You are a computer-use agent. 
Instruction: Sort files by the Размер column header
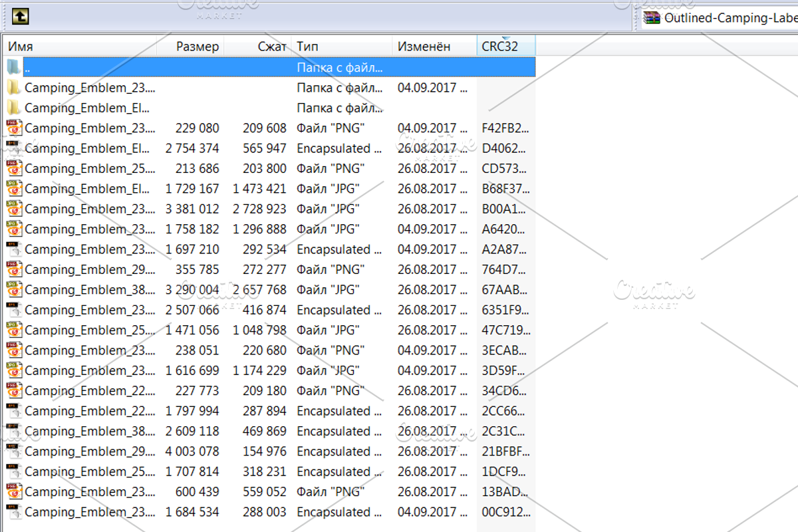[x=190, y=47]
